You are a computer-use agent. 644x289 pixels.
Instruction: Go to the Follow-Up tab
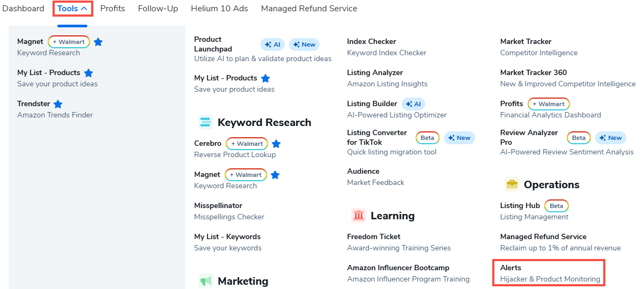158,9
